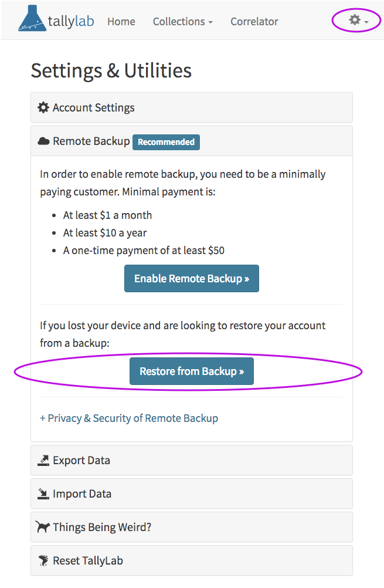The height and width of the screenshot is (588, 384).
Task: Click Enable Remote Backup button
Action: [192, 279]
